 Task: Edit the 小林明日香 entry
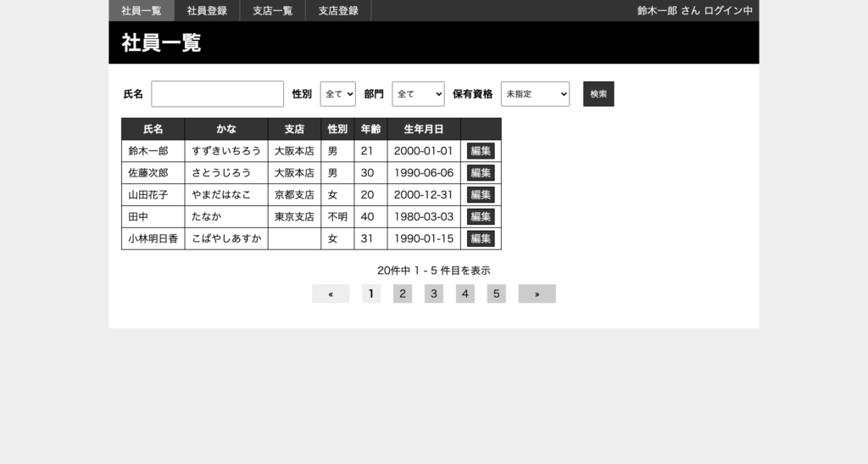(481, 239)
